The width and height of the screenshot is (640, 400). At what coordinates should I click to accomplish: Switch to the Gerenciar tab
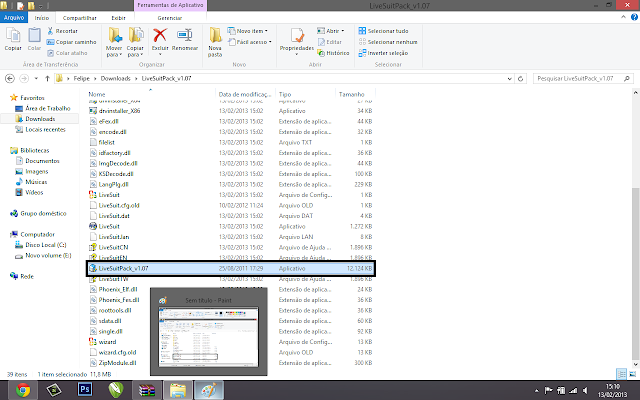click(170, 18)
